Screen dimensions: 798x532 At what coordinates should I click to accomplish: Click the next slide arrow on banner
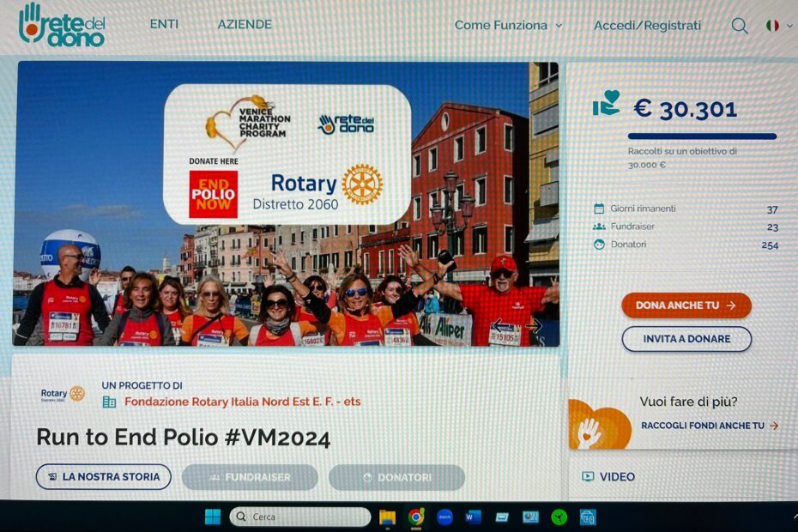(x=534, y=326)
